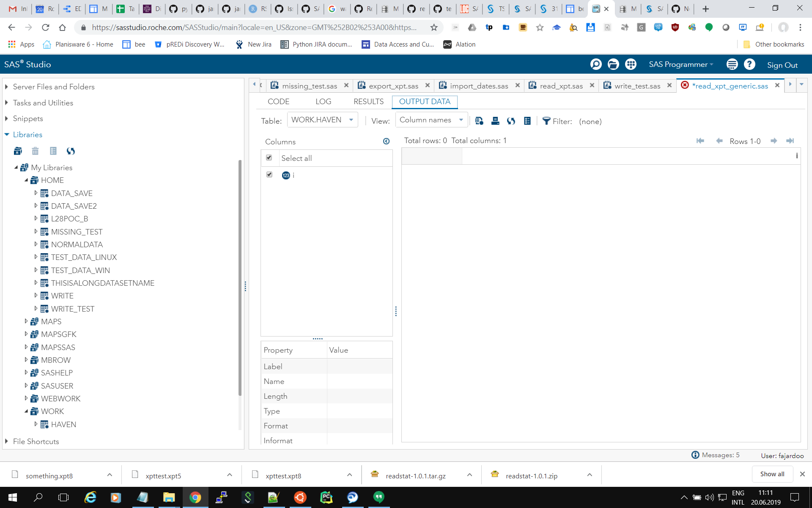The height and width of the screenshot is (508, 812).
Task: Select the MISSING_TEST table in HOME
Action: tap(77, 232)
